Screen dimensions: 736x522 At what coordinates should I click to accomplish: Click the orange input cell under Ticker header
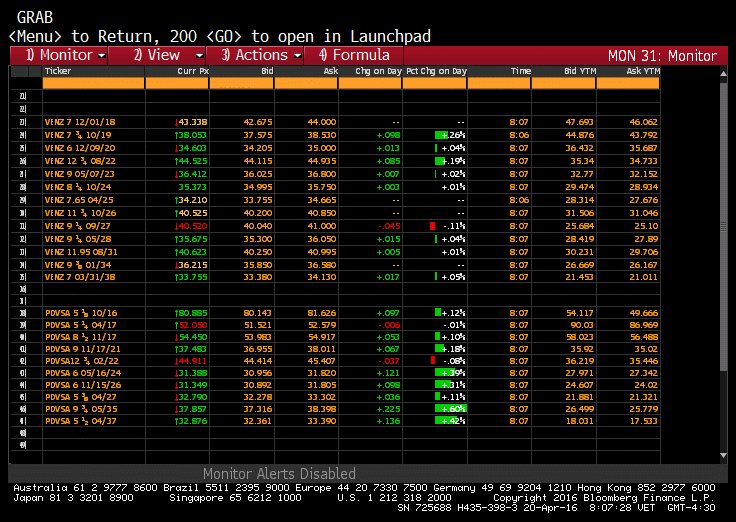tap(92, 84)
